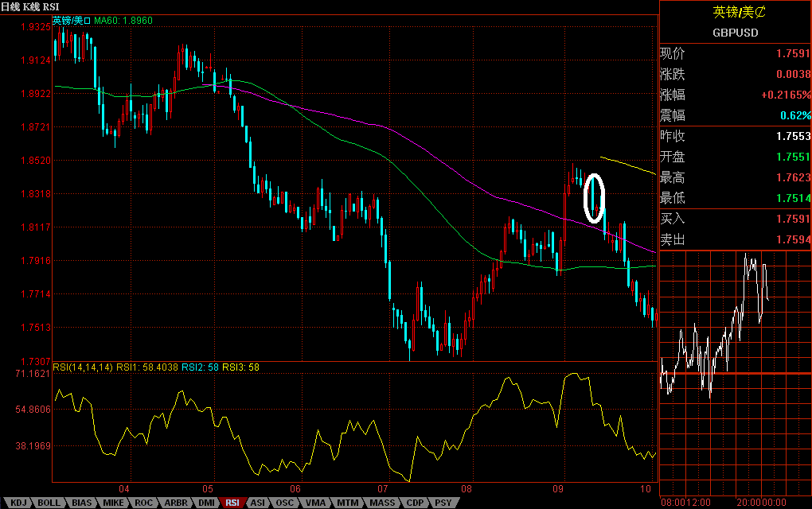Open the BIAS indicator tab
This screenshot has height=509, width=812.
pos(81,503)
